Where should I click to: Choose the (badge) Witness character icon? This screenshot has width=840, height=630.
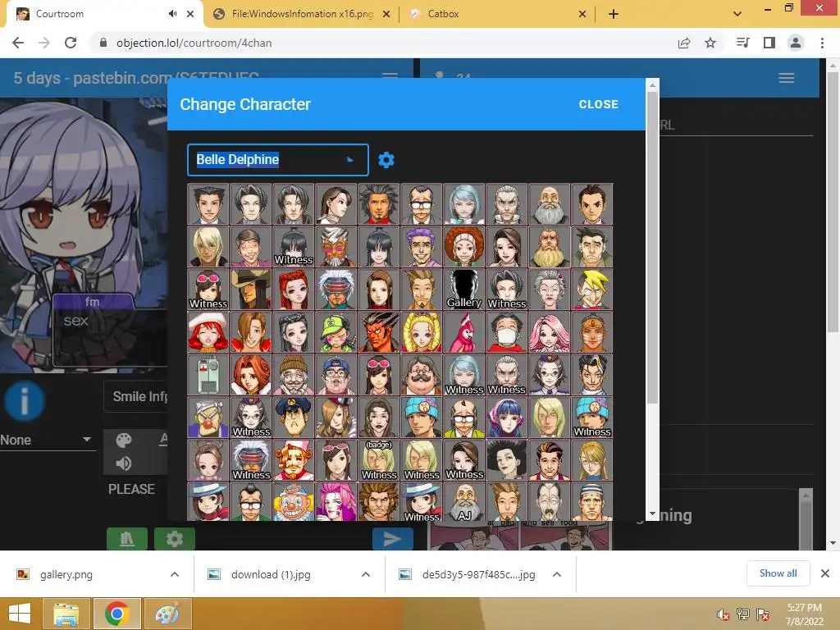tap(379, 460)
